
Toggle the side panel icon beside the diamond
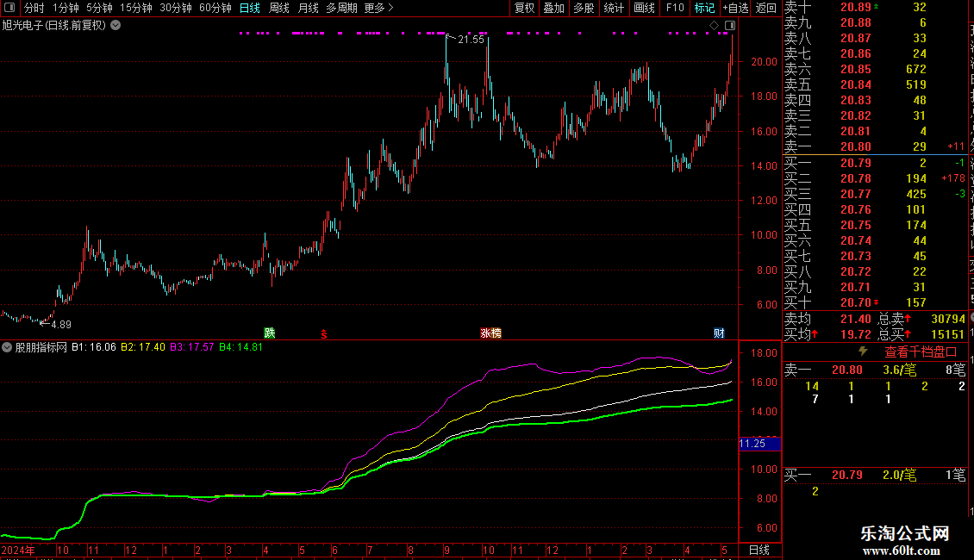click(730, 26)
